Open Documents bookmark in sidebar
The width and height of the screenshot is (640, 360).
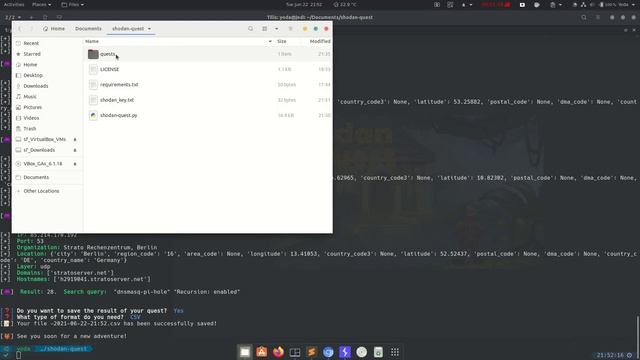click(47, 177)
